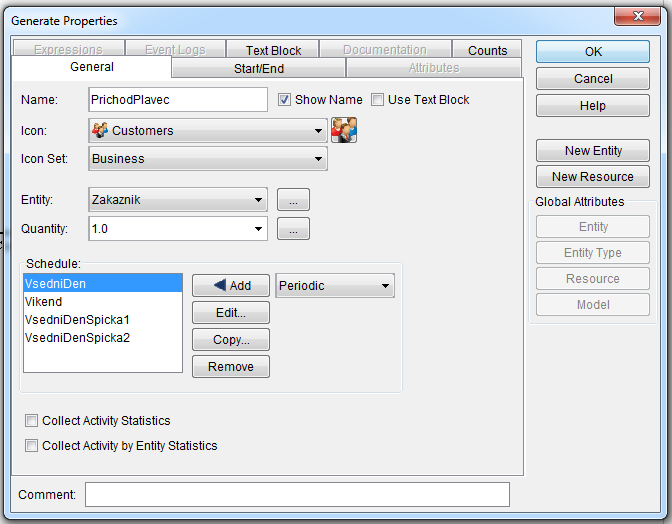Open the Start/End tab

coord(258,68)
